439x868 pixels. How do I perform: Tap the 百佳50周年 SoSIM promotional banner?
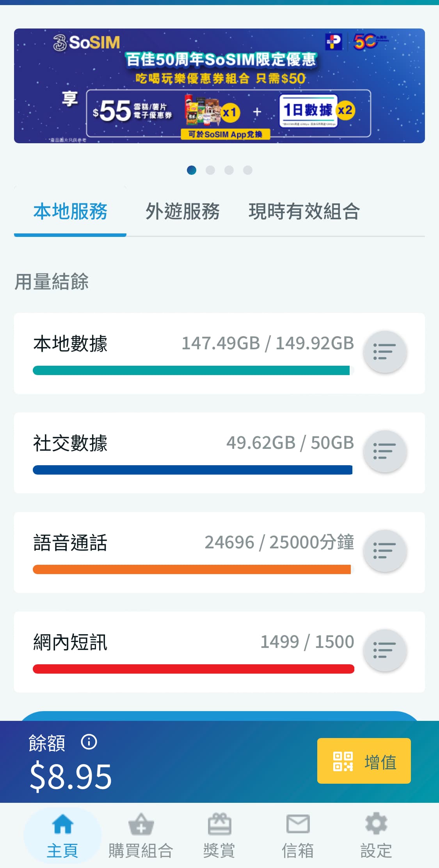pos(219,86)
